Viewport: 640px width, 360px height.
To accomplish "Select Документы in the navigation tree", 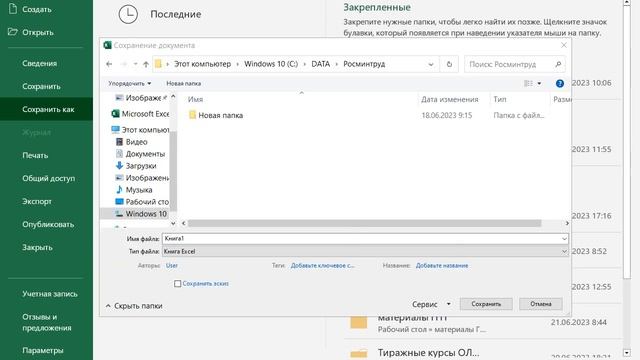I will [140, 154].
